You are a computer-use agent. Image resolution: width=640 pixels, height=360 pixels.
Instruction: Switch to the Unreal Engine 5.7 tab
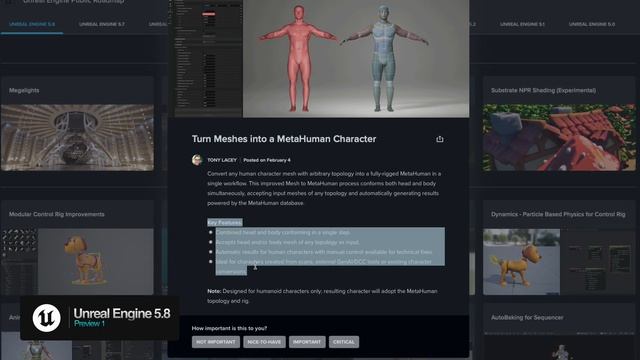(102, 24)
